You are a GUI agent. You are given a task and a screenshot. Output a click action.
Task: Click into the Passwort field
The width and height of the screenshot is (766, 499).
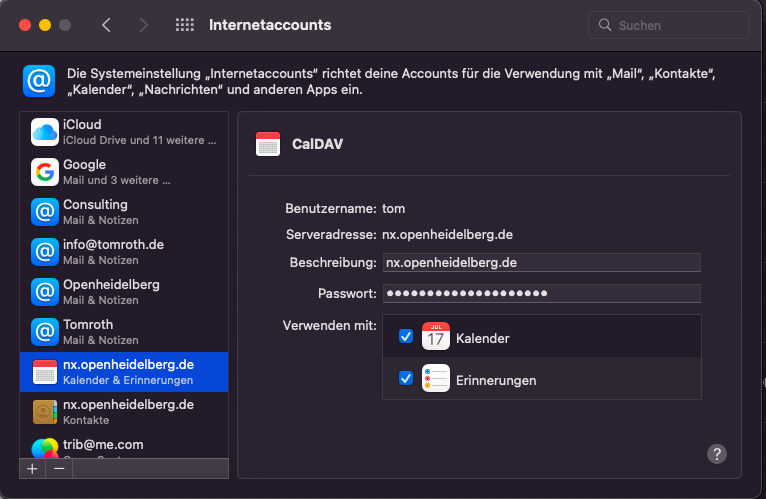(x=542, y=293)
